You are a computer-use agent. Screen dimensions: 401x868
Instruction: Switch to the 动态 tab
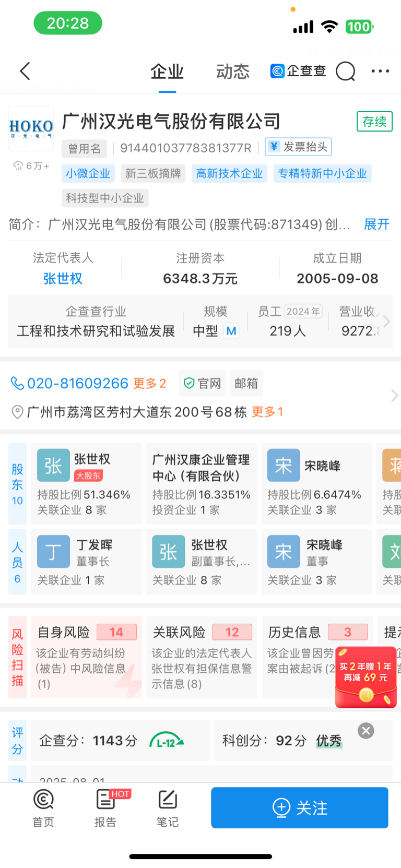coord(233,72)
